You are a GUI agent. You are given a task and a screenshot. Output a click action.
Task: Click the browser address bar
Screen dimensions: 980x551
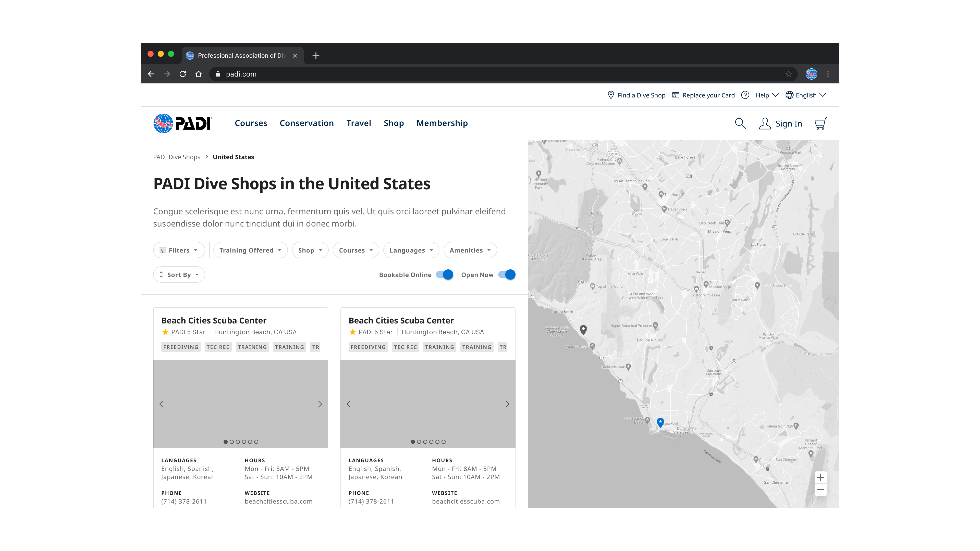pos(495,74)
